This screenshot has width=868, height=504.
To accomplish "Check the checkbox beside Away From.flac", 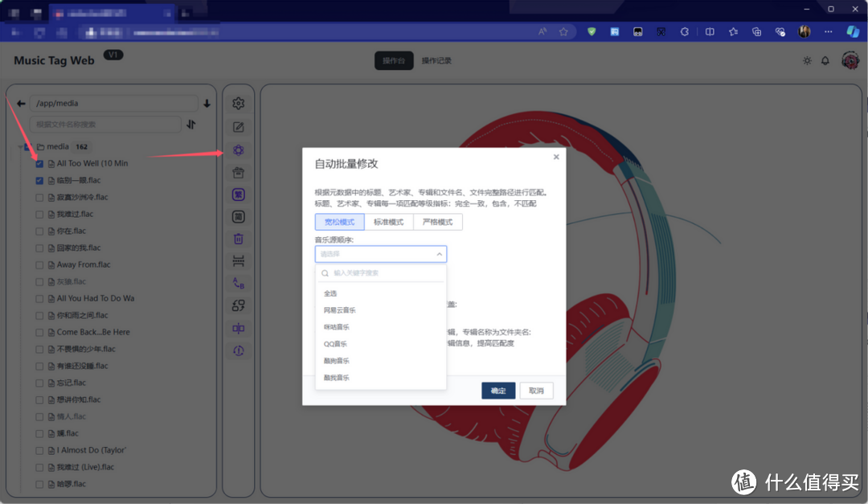I will click(39, 264).
